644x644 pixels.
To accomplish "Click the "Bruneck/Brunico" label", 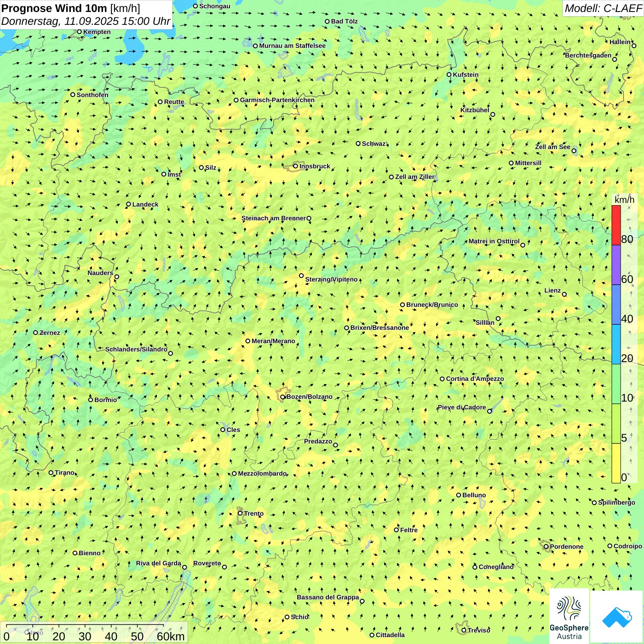I will 432,305.
